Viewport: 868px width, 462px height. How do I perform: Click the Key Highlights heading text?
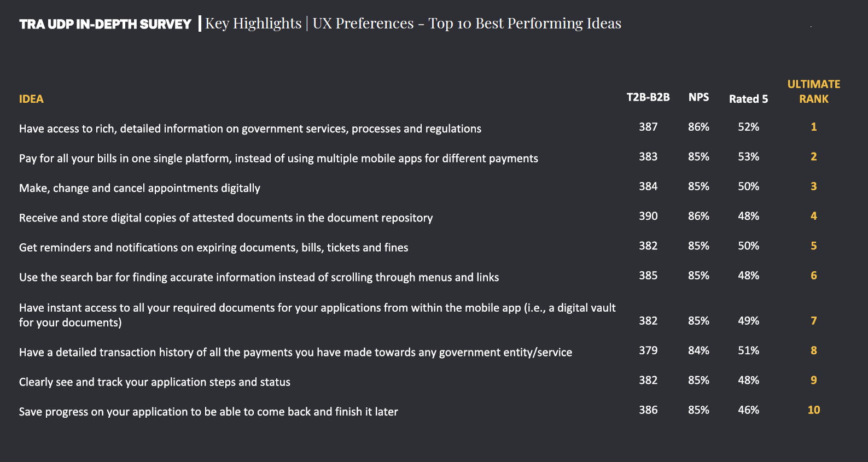(x=253, y=24)
